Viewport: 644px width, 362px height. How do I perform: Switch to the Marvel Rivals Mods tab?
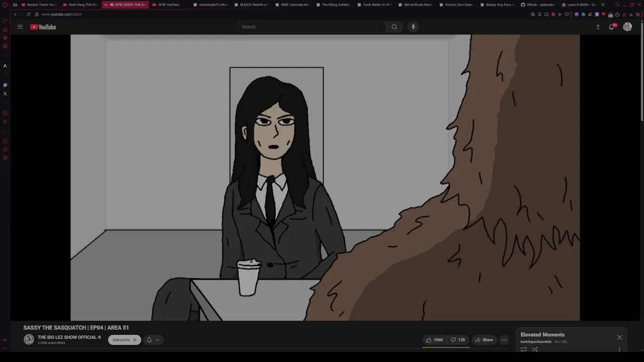coord(415,5)
